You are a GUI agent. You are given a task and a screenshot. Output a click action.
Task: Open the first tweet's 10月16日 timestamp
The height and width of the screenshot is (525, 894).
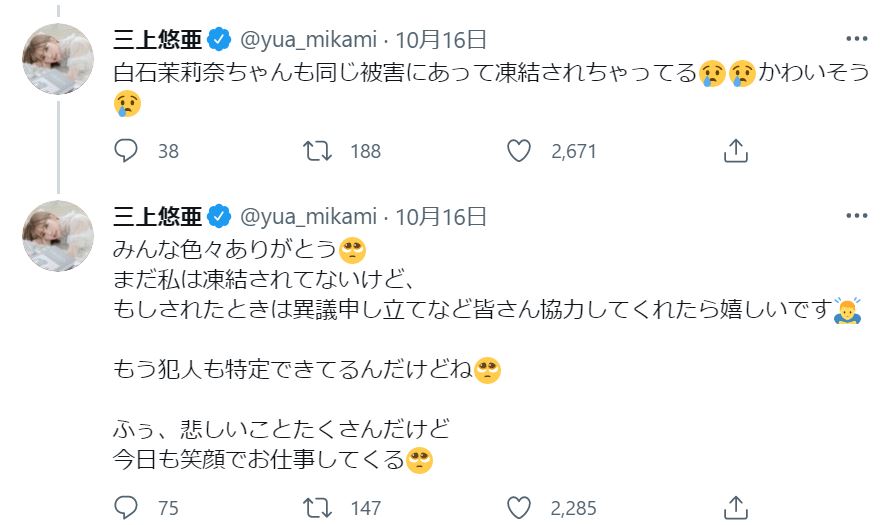(441, 40)
